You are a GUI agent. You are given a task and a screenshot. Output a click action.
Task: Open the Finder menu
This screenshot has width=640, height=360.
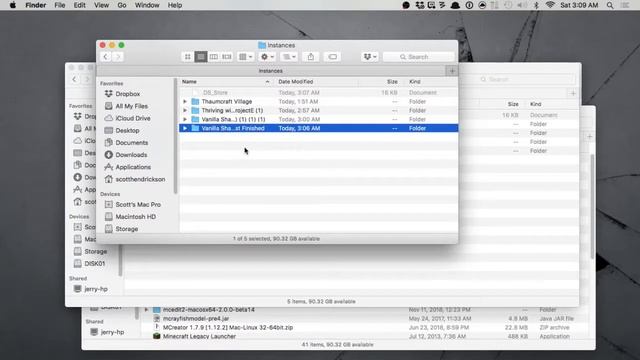point(36,5)
